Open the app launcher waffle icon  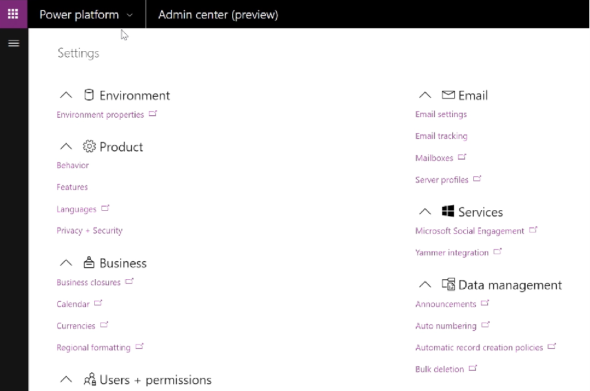(x=13, y=14)
